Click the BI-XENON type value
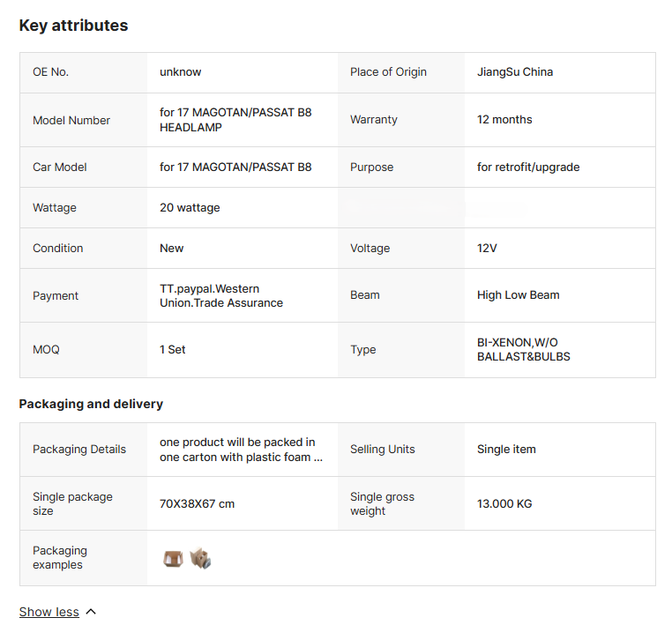 (523, 350)
